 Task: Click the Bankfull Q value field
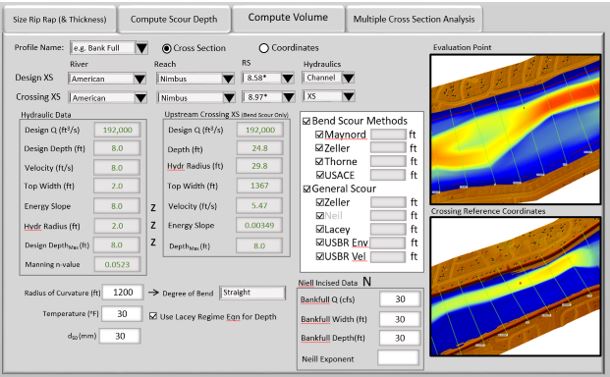click(x=400, y=299)
